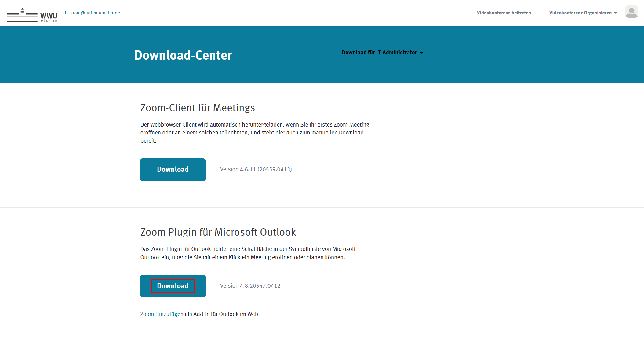Download the Zoom Plugin für Microsoft Outlook
The width and height of the screenshot is (644, 342).
(x=173, y=286)
